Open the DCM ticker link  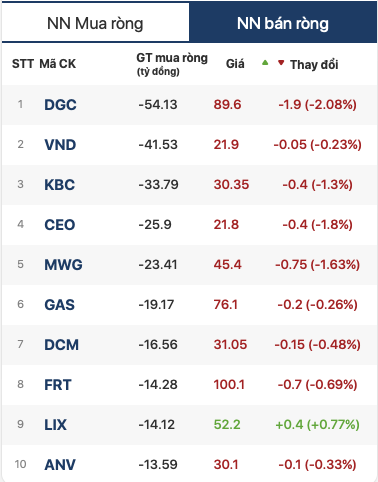(62, 345)
